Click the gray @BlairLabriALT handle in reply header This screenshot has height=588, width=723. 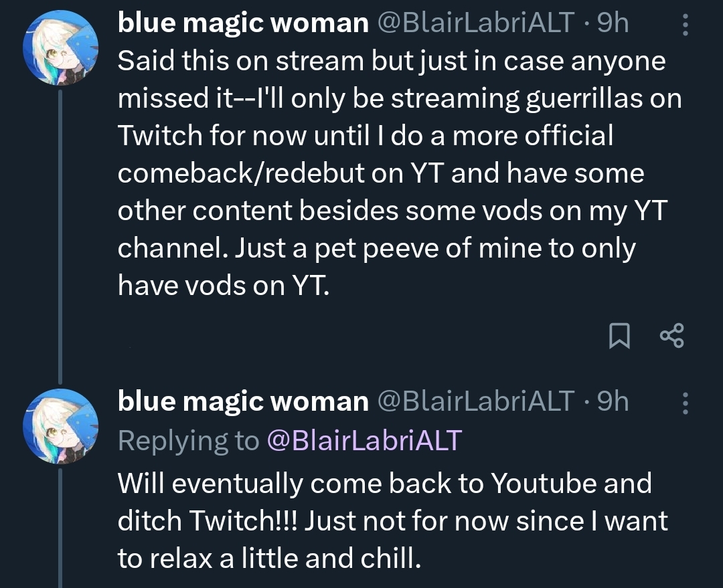[x=476, y=401]
